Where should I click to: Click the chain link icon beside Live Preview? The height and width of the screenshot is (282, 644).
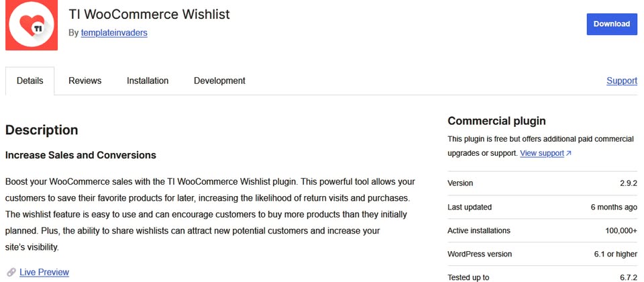[11, 272]
